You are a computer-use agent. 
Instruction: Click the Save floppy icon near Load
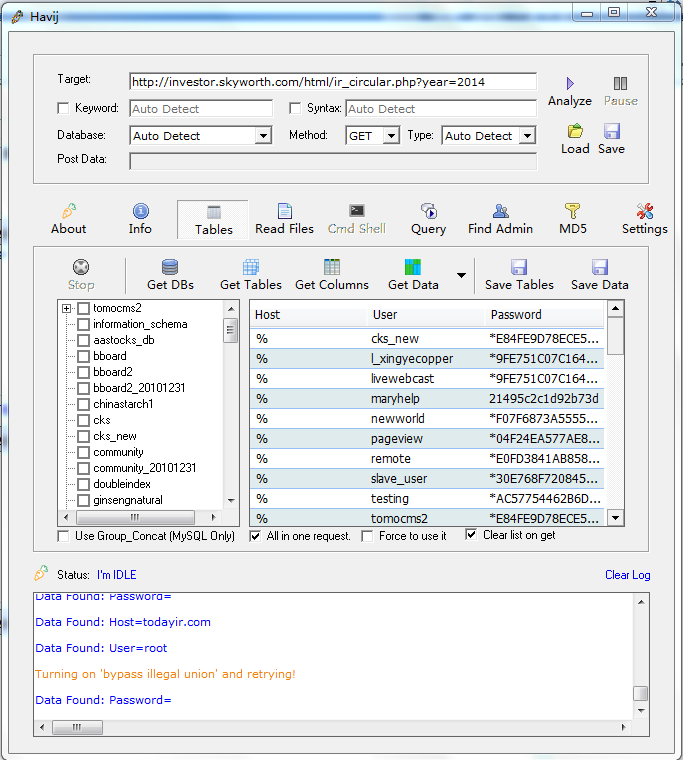[x=612, y=131]
